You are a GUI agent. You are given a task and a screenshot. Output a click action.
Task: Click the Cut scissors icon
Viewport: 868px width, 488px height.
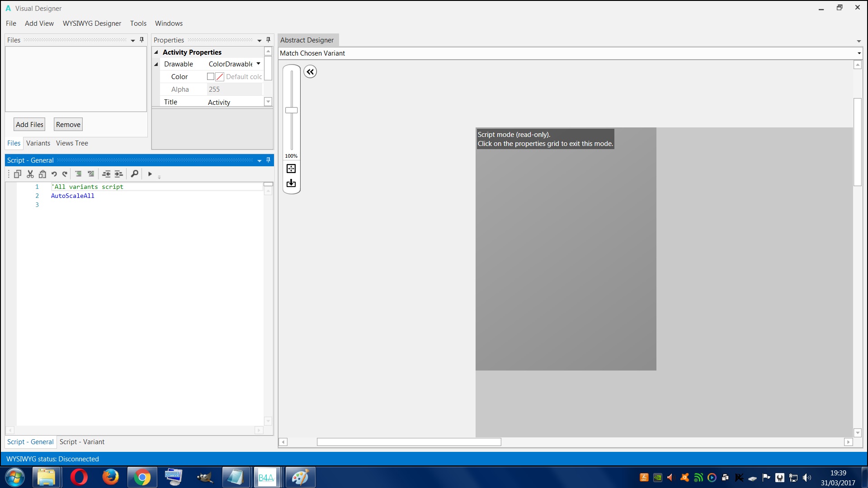point(30,174)
